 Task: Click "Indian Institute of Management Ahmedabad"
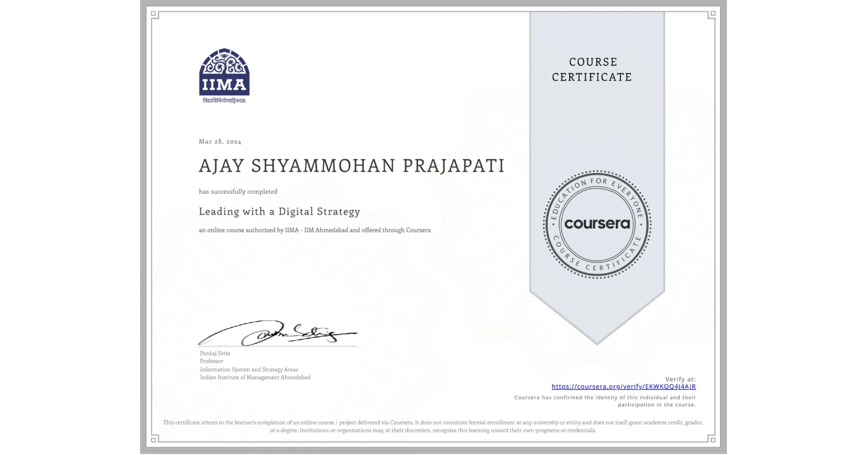click(x=255, y=378)
